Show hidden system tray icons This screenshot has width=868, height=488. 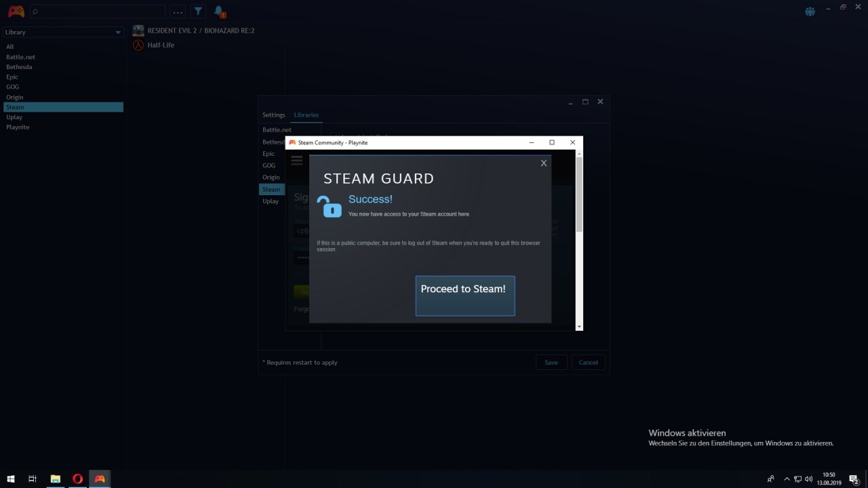pyautogui.click(x=787, y=479)
